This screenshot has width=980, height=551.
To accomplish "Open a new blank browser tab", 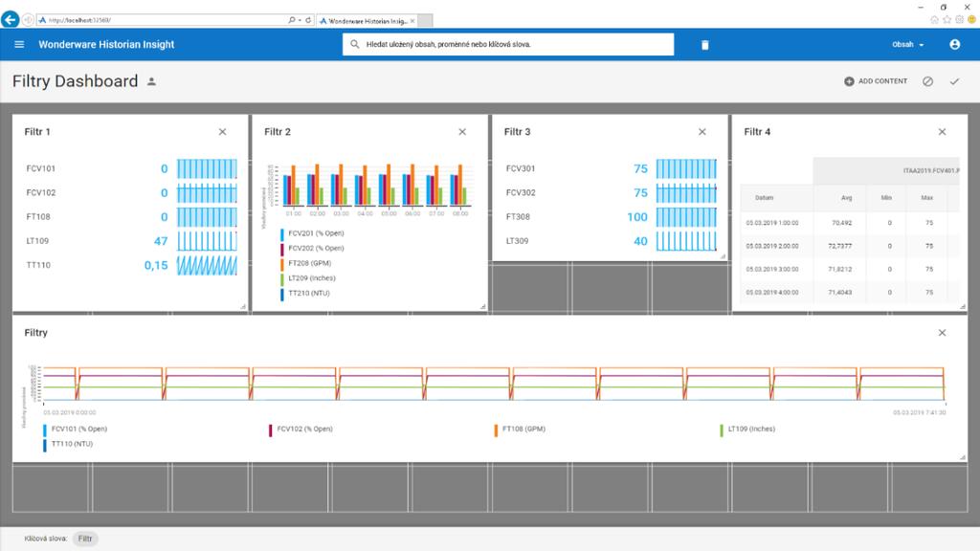I will [x=425, y=21].
